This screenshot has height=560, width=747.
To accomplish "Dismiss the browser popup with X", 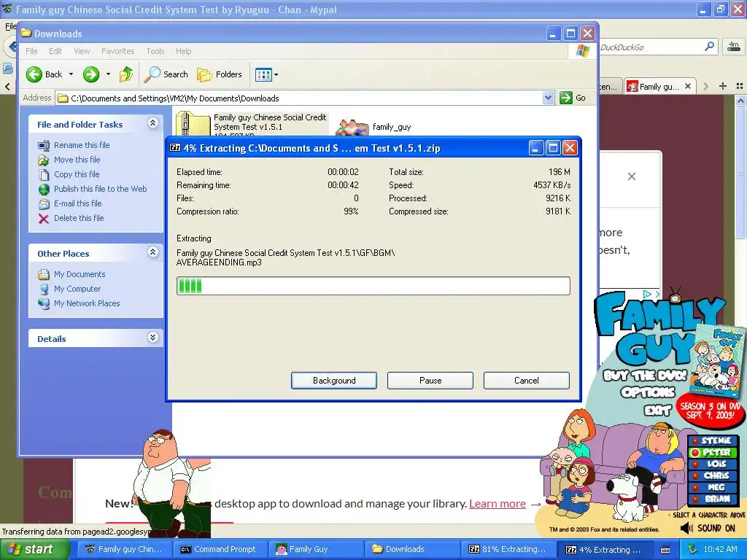I will click(x=632, y=176).
